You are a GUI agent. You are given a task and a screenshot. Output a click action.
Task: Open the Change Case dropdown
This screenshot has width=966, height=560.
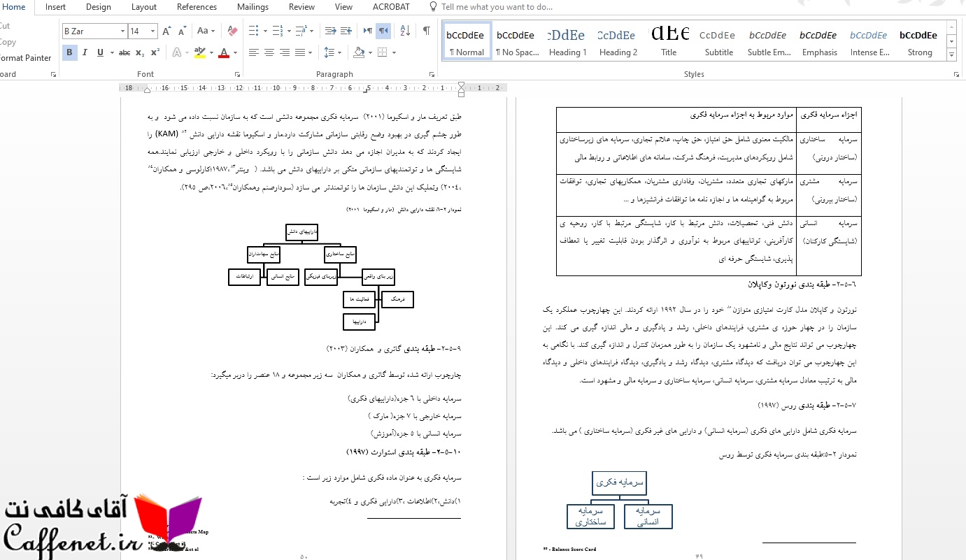click(206, 31)
